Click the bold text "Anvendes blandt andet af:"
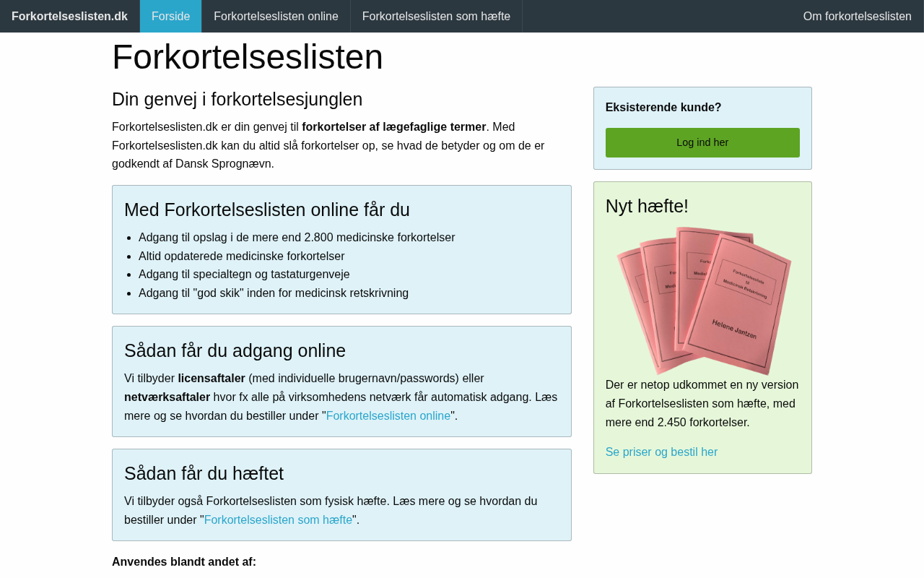924x578 pixels. coord(184,561)
